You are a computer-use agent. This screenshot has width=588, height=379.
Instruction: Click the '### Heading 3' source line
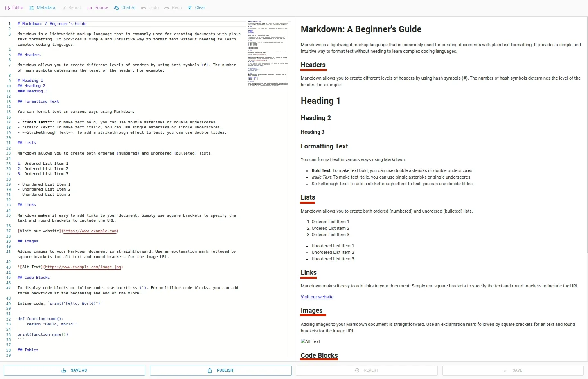point(33,91)
